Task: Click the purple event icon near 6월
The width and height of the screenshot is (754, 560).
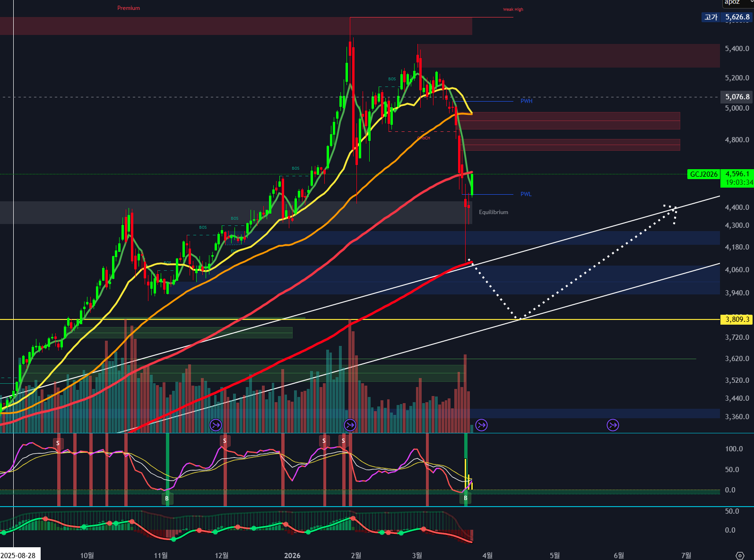Action: point(613,425)
